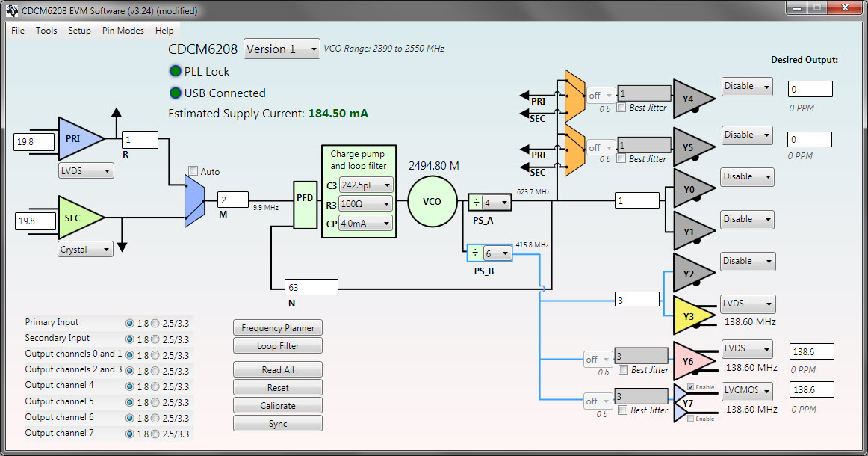This screenshot has width=868, height=456.
Task: Check Best Jitter for Y4
Action: 621,108
